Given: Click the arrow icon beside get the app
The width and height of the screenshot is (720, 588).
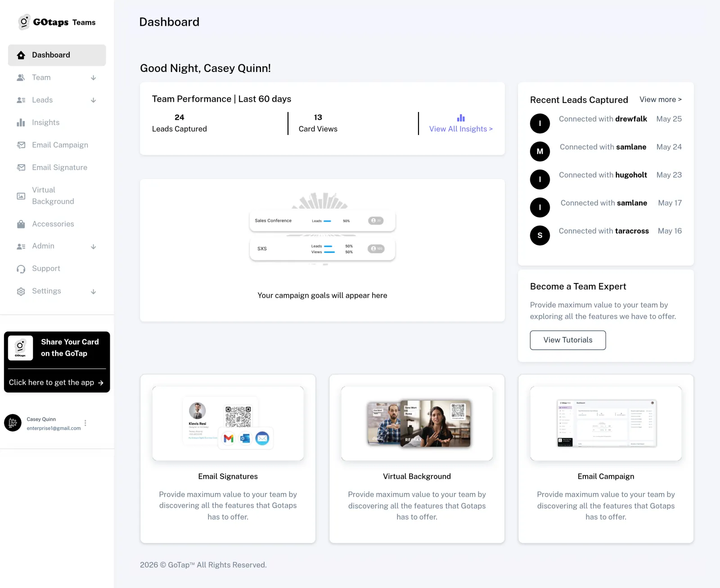Looking at the screenshot, I should (101, 383).
